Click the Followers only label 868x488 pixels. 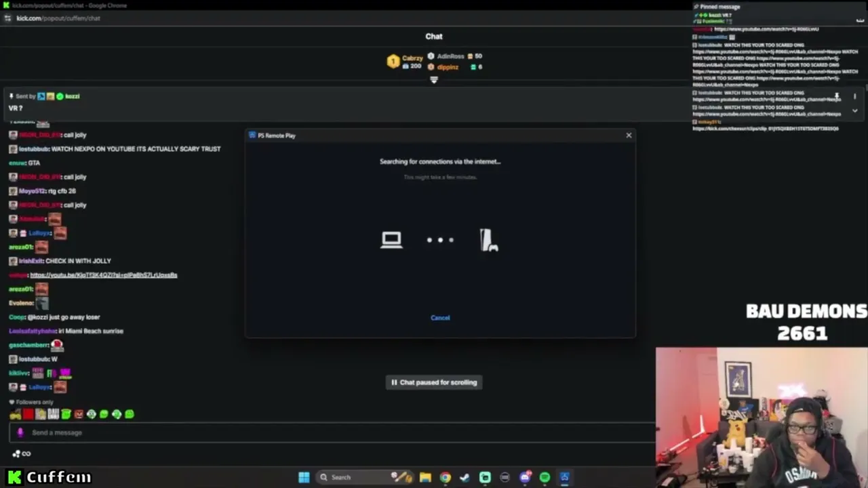click(34, 402)
